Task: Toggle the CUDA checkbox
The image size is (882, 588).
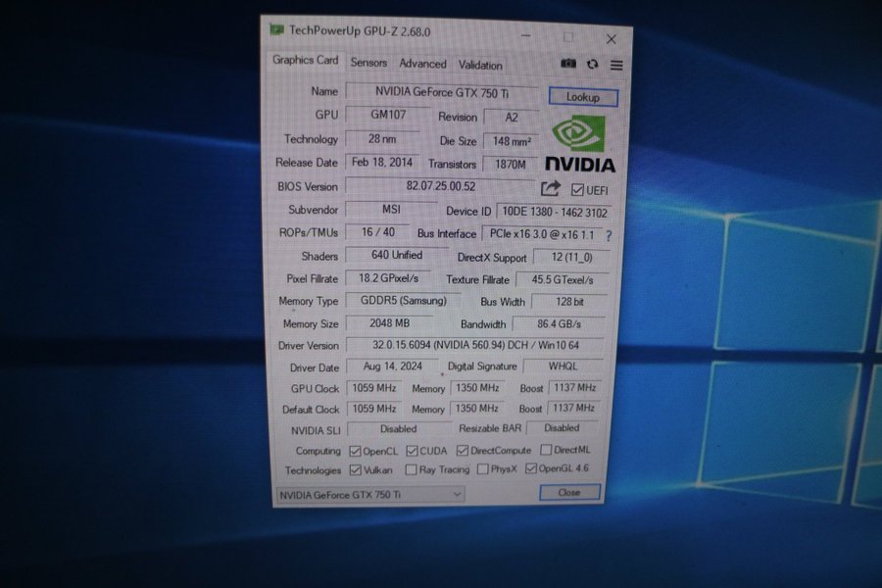Action: 412,451
